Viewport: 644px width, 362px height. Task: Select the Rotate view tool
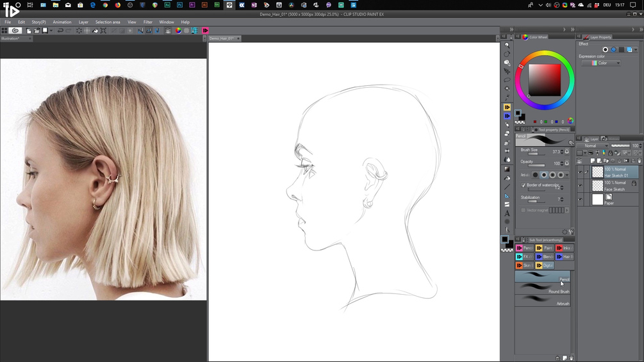(508, 54)
